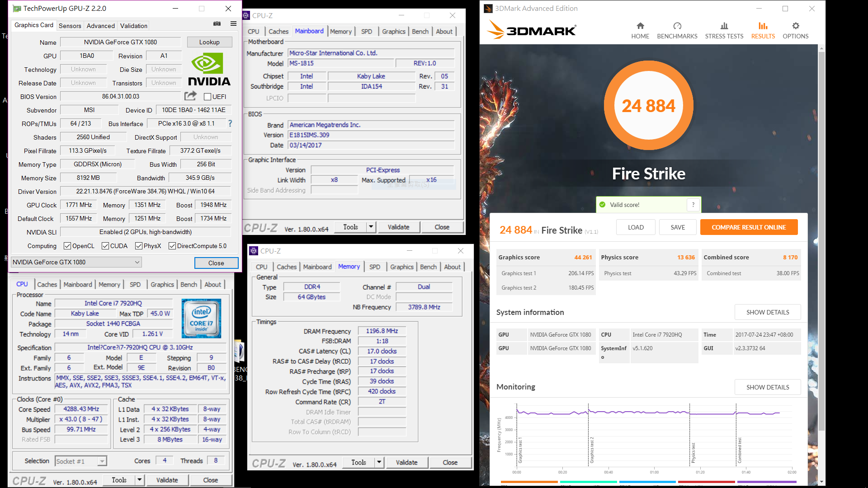
Task: Open the 3DMark Options gear icon
Action: coord(795,26)
